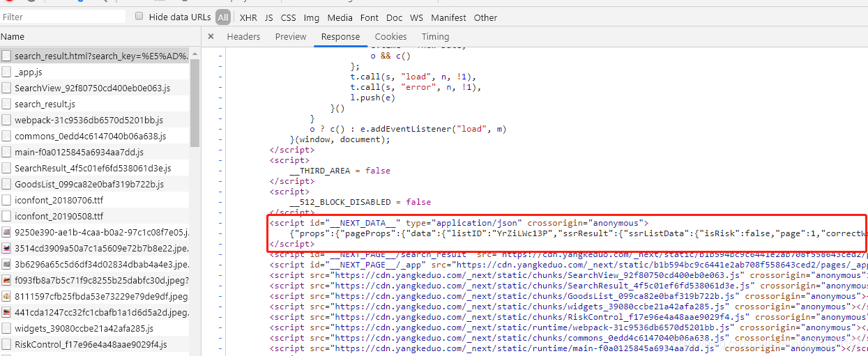Click the image thumbnail for 441cda1247cc32fc1cbafb1a1d6d5a2d
The width and height of the screenshot is (868, 356).
(x=6, y=312)
